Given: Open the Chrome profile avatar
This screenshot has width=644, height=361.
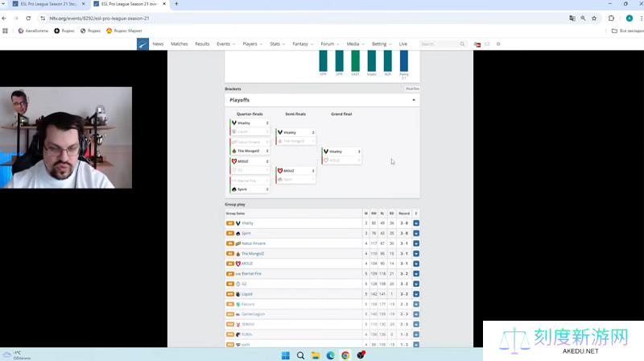Looking at the screenshot, I should (x=630, y=18).
